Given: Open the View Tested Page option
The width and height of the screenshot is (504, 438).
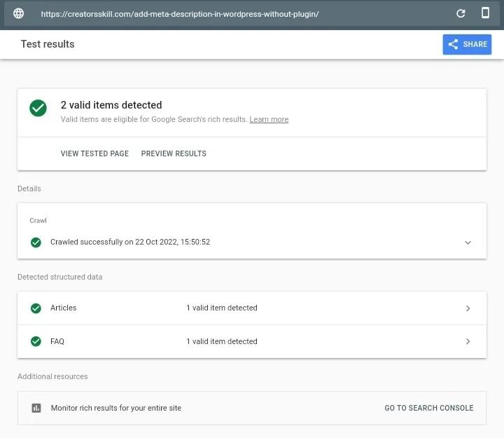Looking at the screenshot, I should tap(94, 153).
